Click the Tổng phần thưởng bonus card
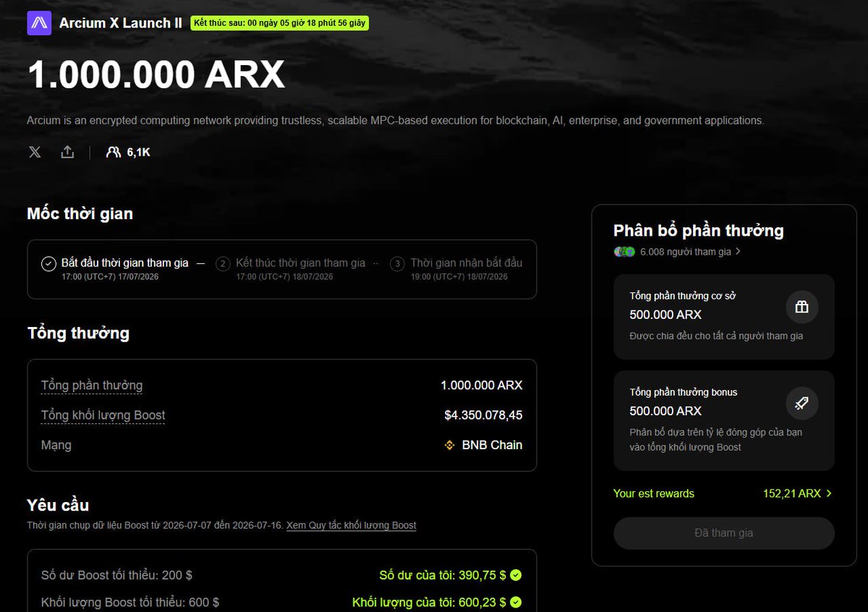This screenshot has height=612, width=868. tap(724, 420)
